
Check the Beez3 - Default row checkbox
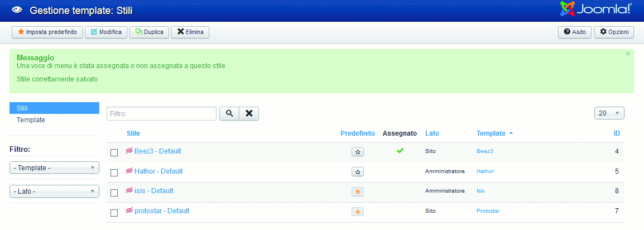point(114,153)
